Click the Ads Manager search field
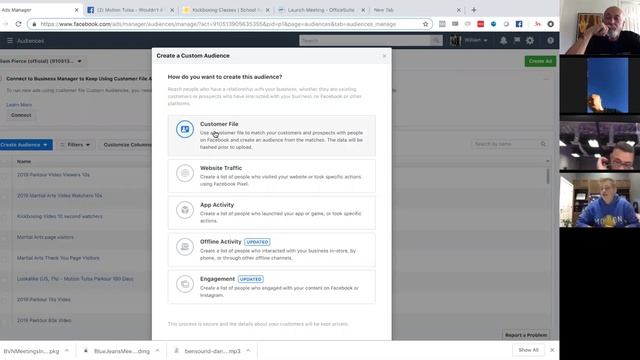Viewport: 640px width, 360px height. pos(365,40)
